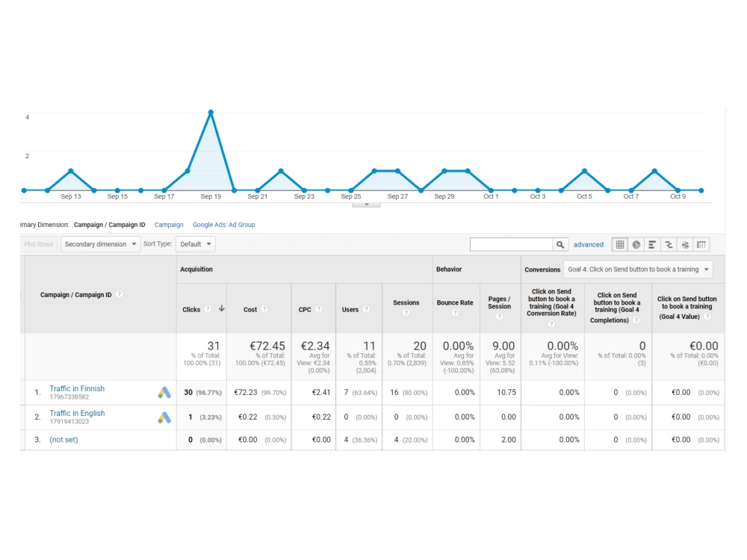Click Google Ads logo beside Traffic in Finnish
Image resolution: width=747 pixels, height=560 pixels.
coord(164,393)
